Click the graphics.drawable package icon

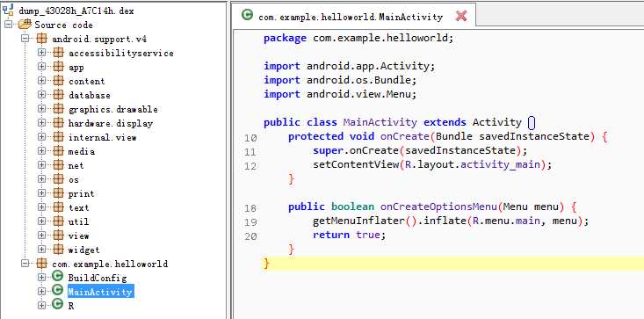pyautogui.click(x=59, y=109)
